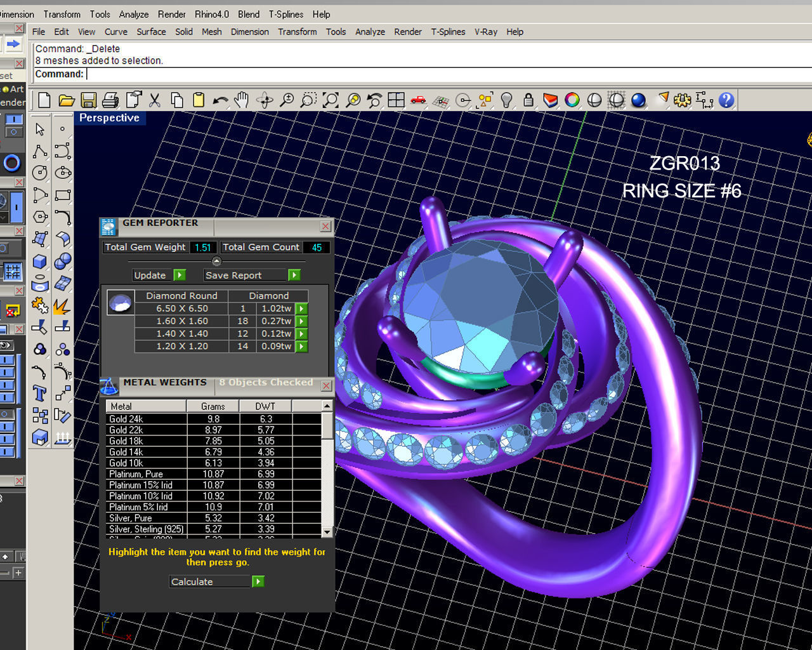Select the Text object T tool
This screenshot has height=650, width=812.
click(40, 394)
